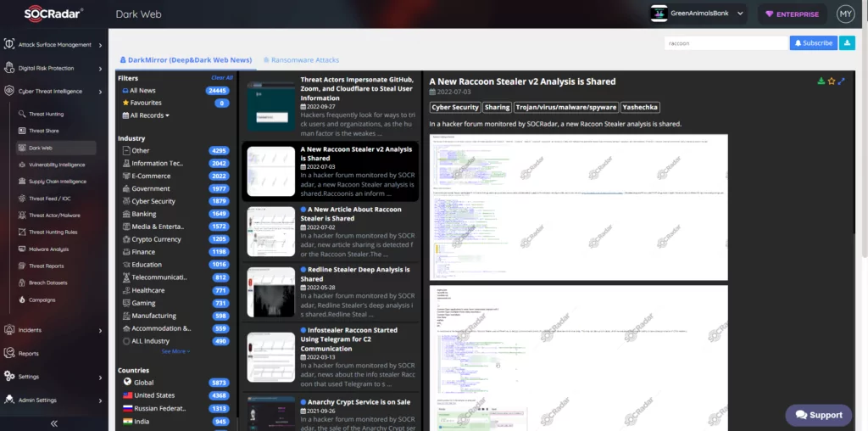This screenshot has height=431, width=868.
Task: Filter by Global countries
Action: pos(138,383)
